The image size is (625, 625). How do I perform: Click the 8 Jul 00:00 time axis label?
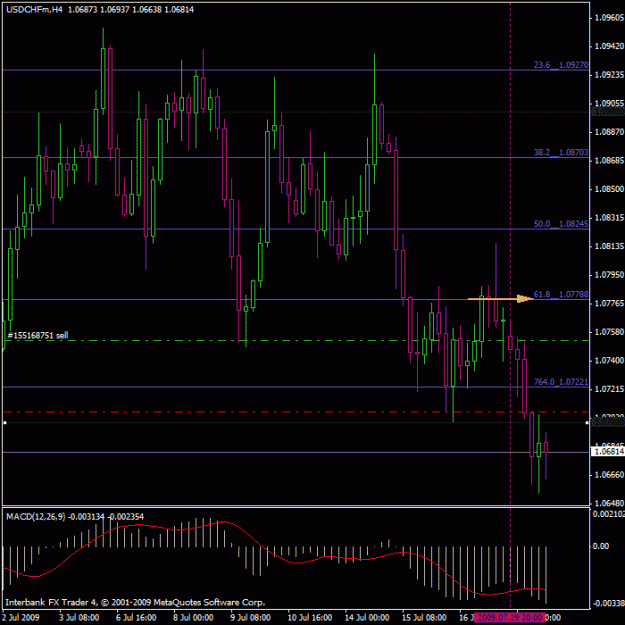pos(193,617)
